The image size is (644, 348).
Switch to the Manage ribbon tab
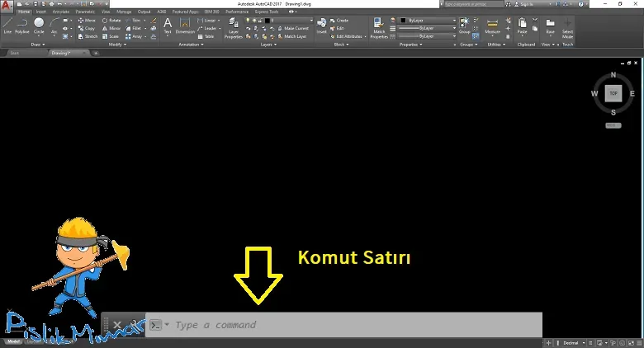point(124,12)
